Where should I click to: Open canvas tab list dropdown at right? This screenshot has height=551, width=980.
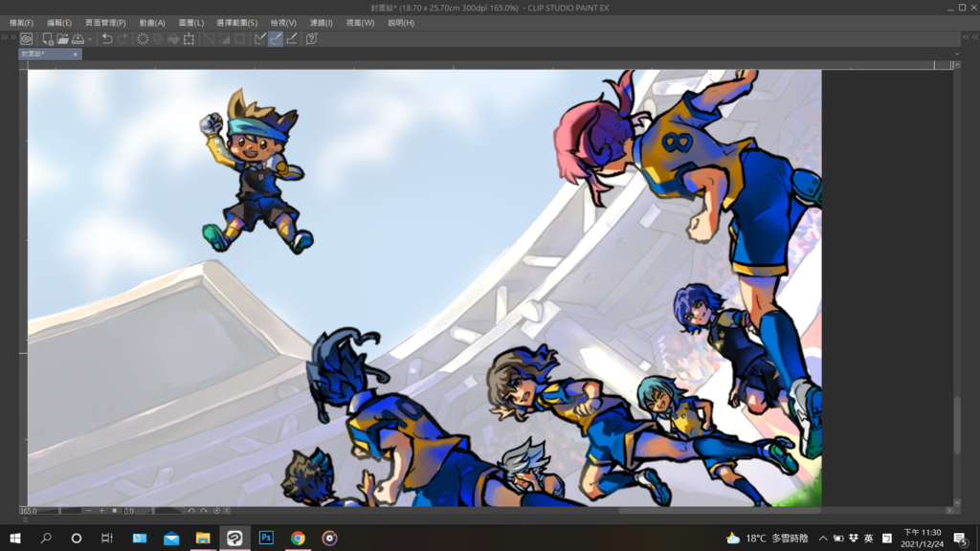tap(957, 54)
